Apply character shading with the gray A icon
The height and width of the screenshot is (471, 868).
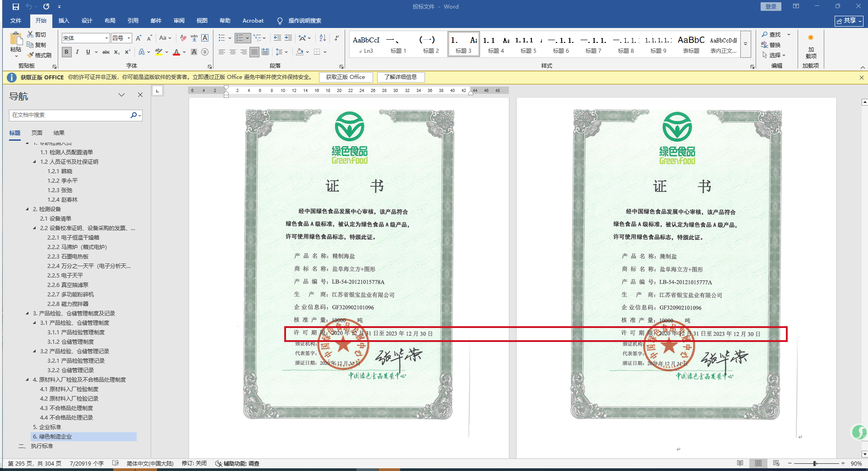[194, 52]
